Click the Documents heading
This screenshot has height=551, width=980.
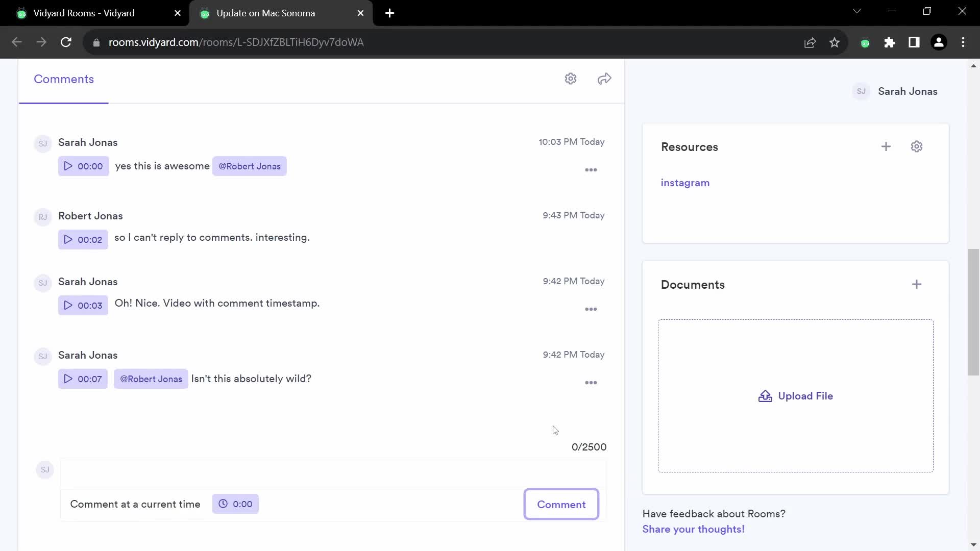click(693, 285)
